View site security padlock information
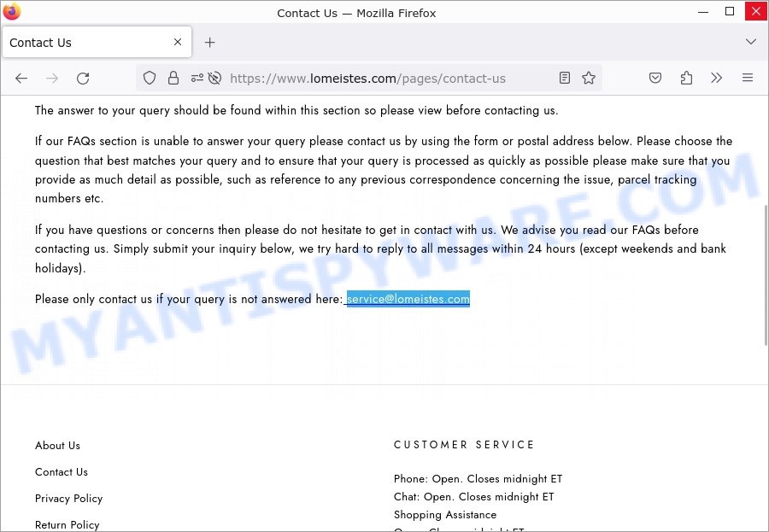The width and height of the screenshot is (769, 532). (x=173, y=78)
